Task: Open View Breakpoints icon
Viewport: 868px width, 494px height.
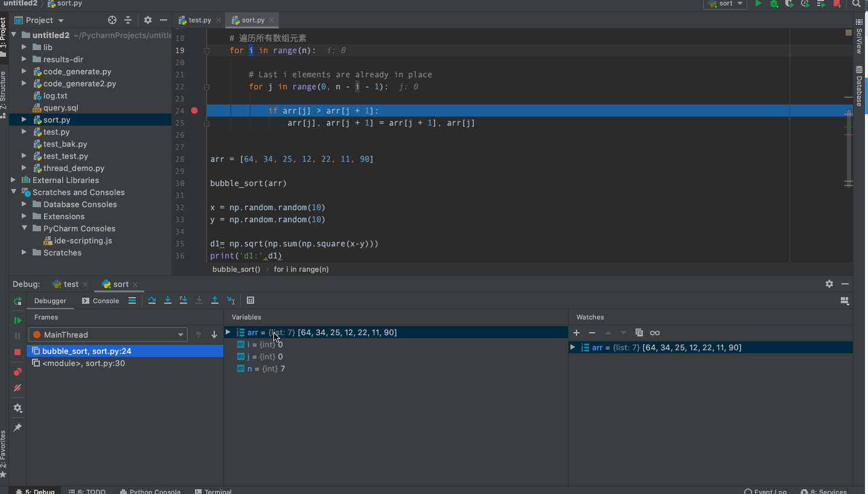Action: tap(18, 372)
